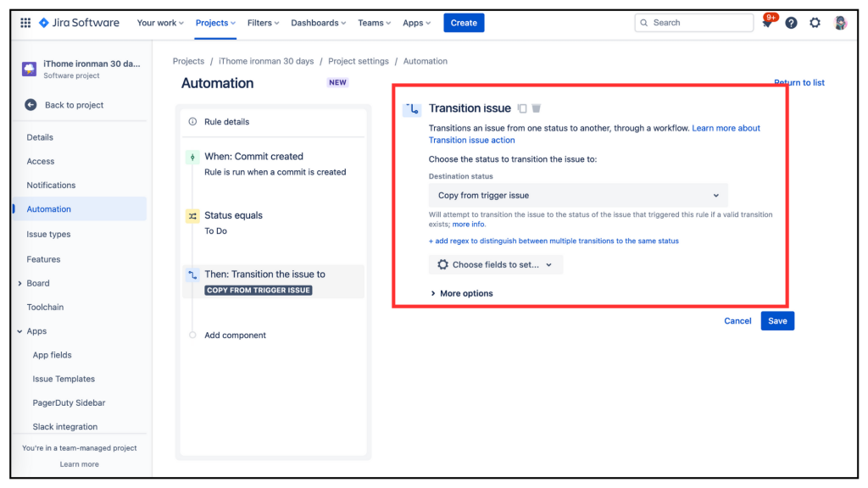Open the Destination status dropdown

(578, 196)
